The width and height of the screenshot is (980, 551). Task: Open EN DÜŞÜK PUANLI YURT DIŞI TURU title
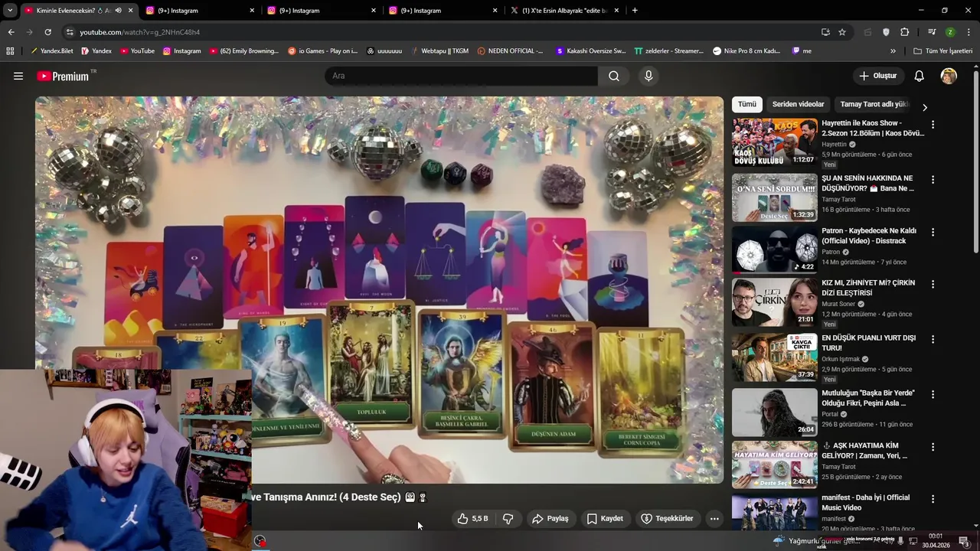click(x=868, y=343)
